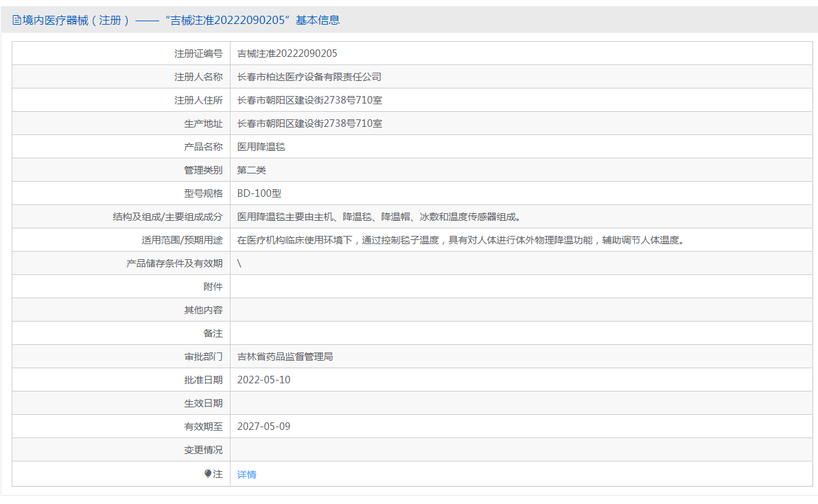This screenshot has width=818, height=504.
Task: Click the 结构及组成/主要组成成分 label
Action: (167, 217)
